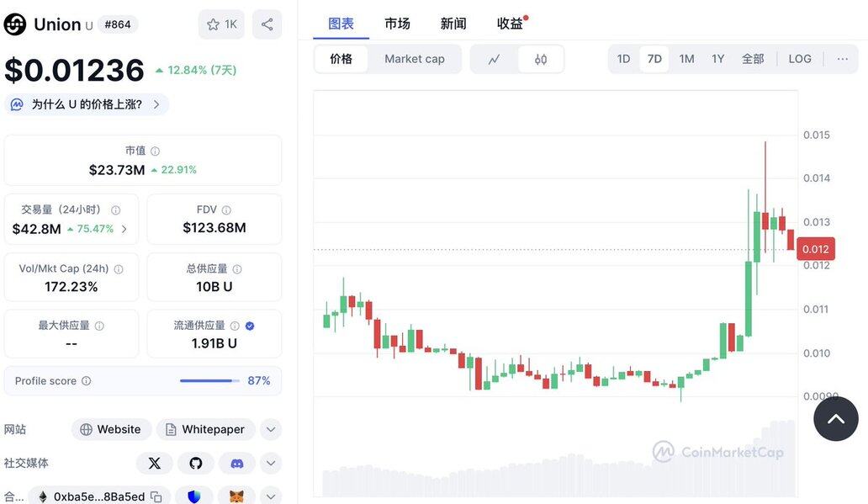Expand the website links dropdown chevron
Image resolution: width=868 pixels, height=504 pixels.
(x=271, y=429)
